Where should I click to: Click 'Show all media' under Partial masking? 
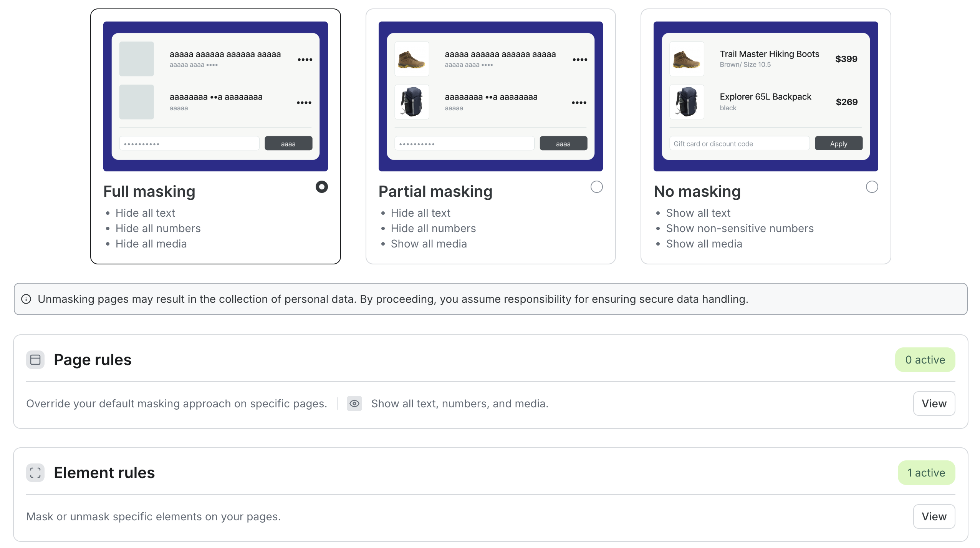[429, 244]
